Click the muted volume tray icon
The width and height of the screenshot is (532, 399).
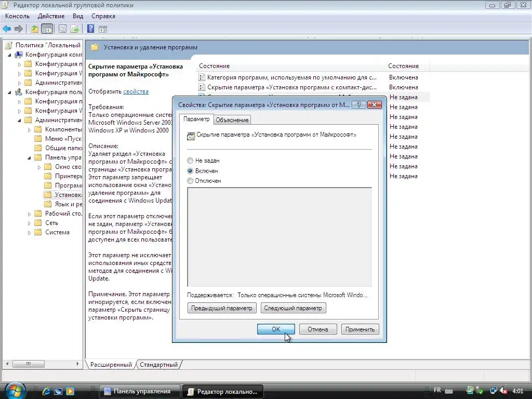click(503, 391)
